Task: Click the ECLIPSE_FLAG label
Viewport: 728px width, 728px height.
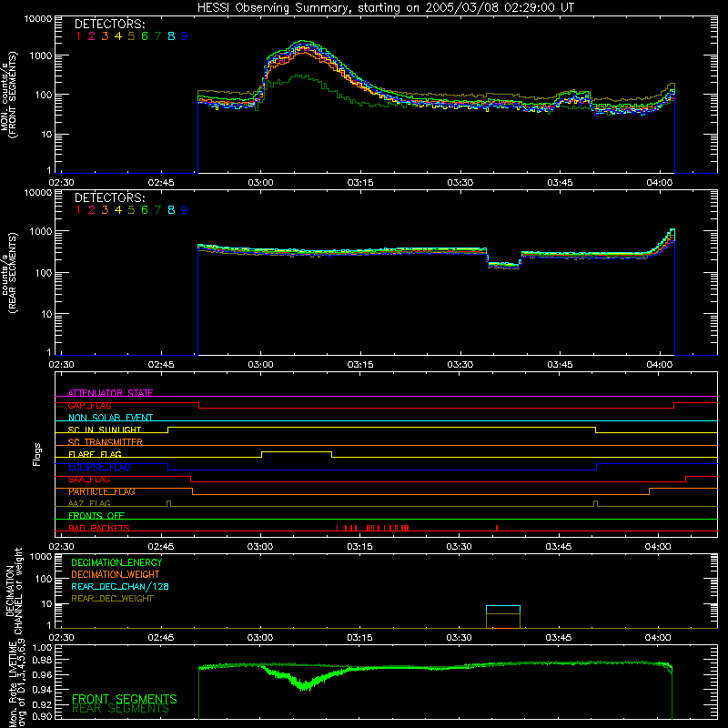Action: coord(99,467)
